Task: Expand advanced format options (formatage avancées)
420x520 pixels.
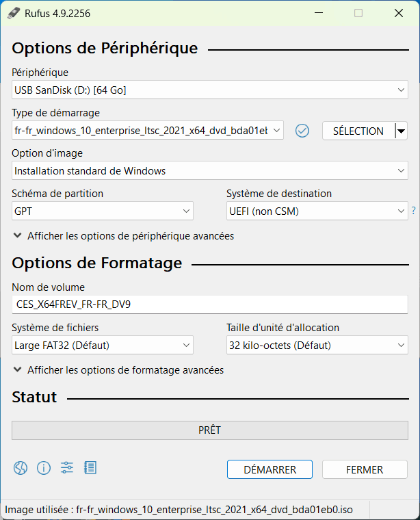Action: point(118,369)
